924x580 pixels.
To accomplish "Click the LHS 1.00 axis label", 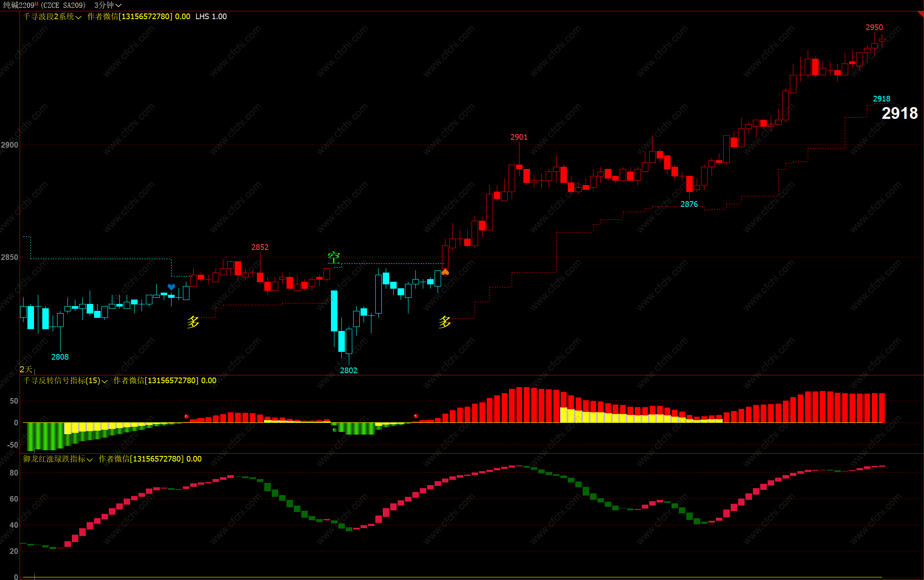I will pyautogui.click(x=211, y=17).
